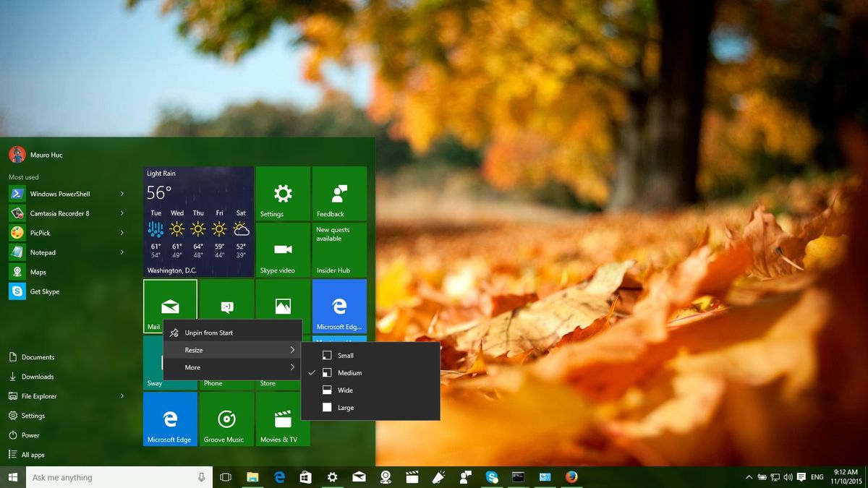Open the Groove Music tile
Viewport: 868px width, 488px height.
(x=226, y=419)
